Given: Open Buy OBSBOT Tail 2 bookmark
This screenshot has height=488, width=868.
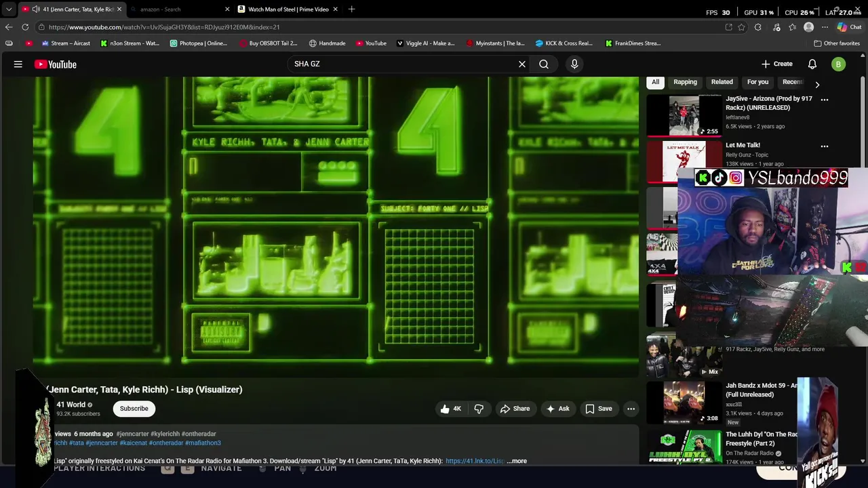Looking at the screenshot, I should click(268, 43).
